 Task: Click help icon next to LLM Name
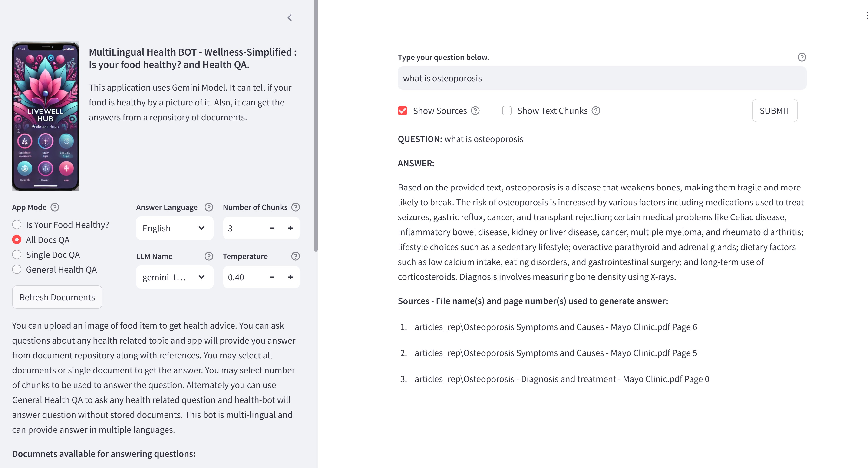(209, 256)
